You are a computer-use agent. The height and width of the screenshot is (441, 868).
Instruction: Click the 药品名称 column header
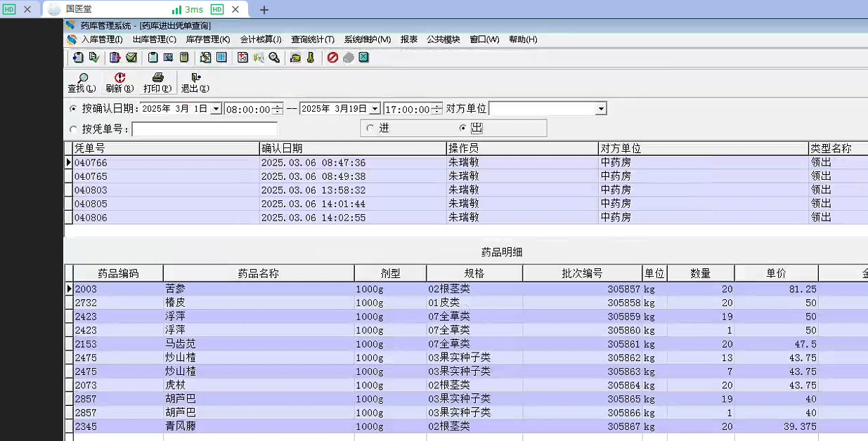(258, 274)
